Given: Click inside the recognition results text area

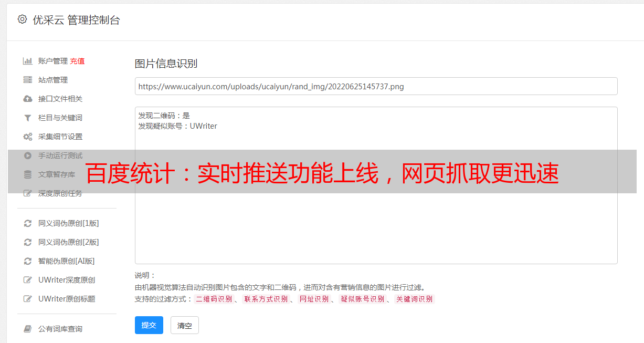Looking at the screenshot, I should (376, 185).
